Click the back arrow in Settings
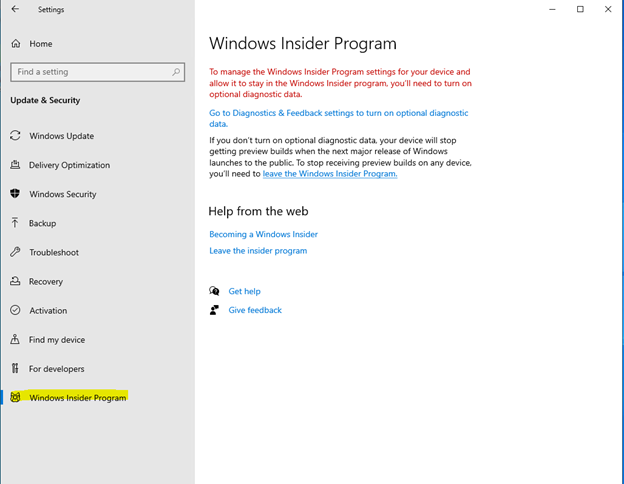The image size is (624, 484). tap(15, 9)
